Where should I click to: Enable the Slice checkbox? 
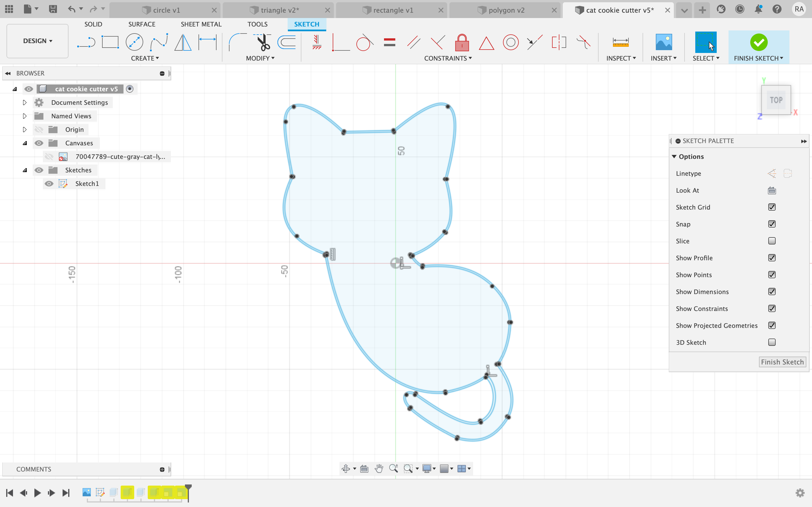click(x=772, y=241)
